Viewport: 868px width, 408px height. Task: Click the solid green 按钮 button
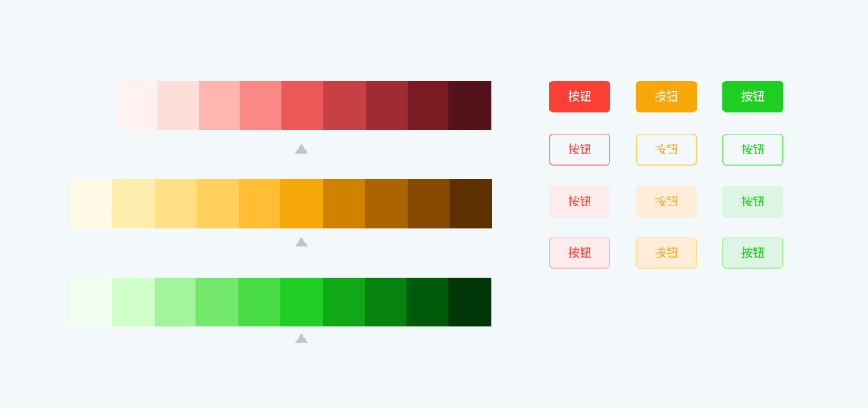752,97
